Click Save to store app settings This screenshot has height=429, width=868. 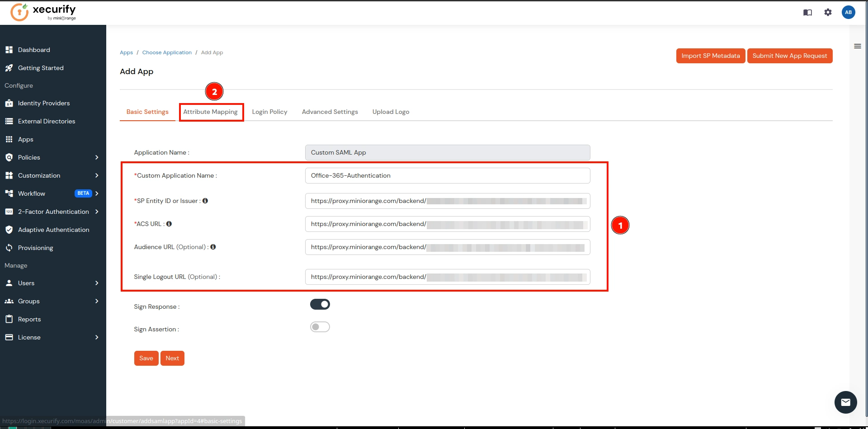(146, 358)
